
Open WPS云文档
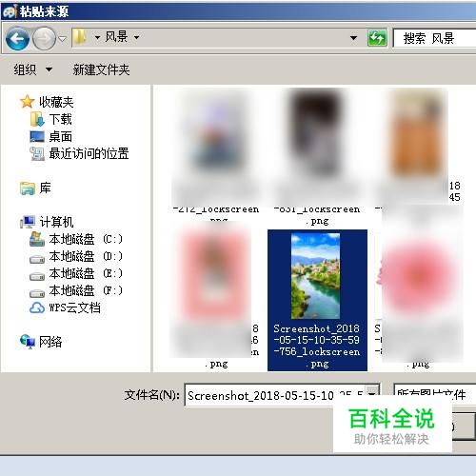coord(75,307)
